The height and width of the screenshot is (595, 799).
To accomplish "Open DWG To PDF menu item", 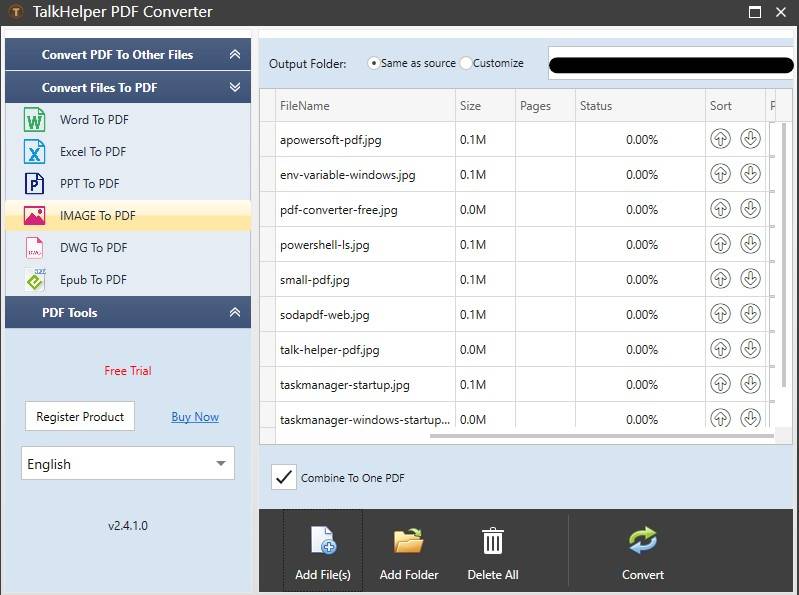I will click(128, 248).
